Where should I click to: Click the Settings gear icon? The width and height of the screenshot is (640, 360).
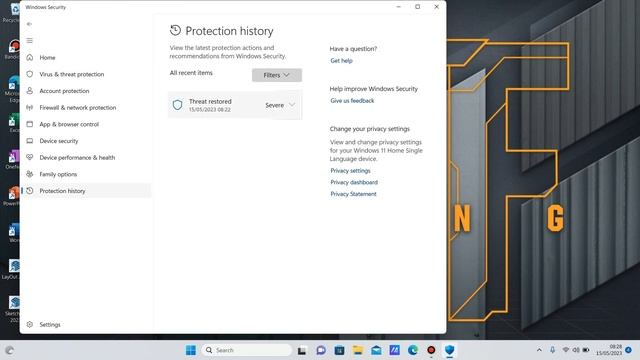click(29, 324)
